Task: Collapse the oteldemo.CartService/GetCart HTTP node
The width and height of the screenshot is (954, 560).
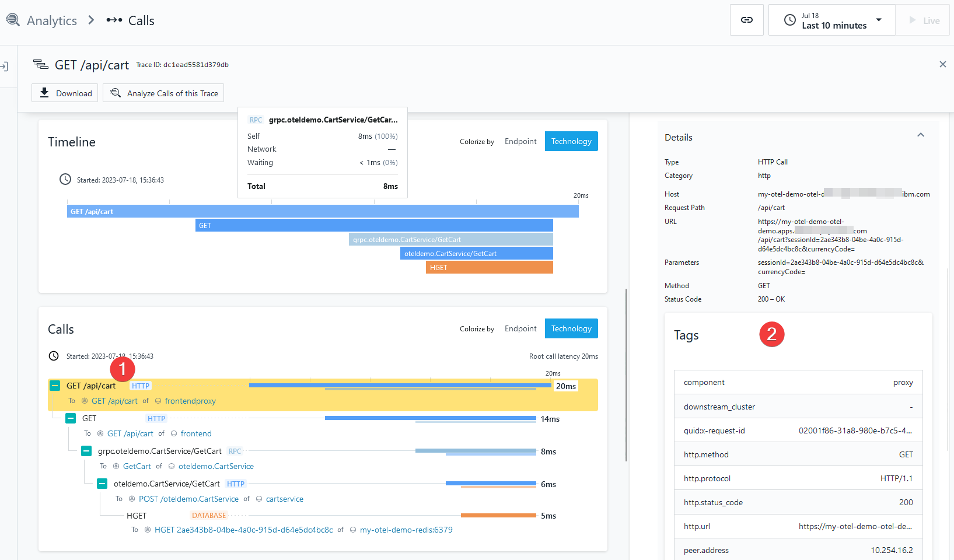Action: tap(102, 484)
